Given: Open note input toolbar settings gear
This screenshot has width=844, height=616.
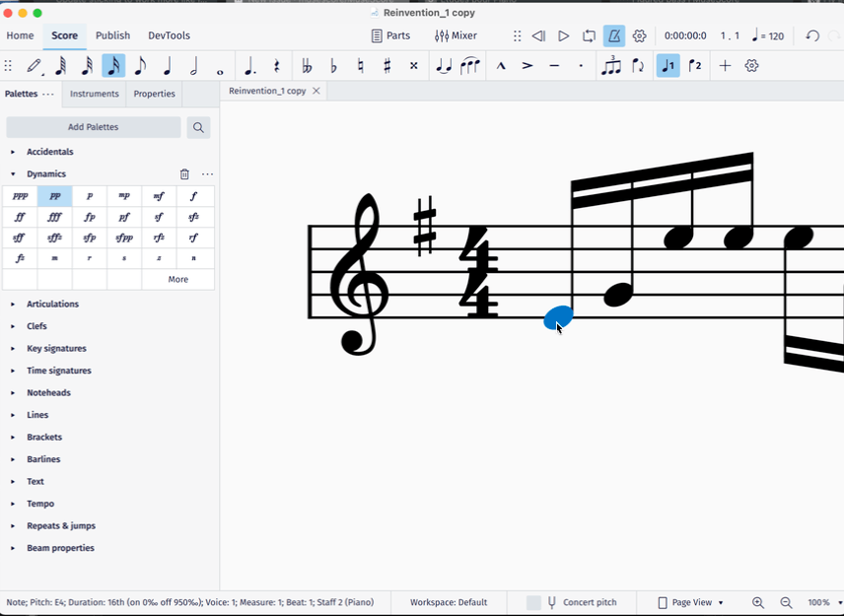Looking at the screenshot, I should pos(751,66).
